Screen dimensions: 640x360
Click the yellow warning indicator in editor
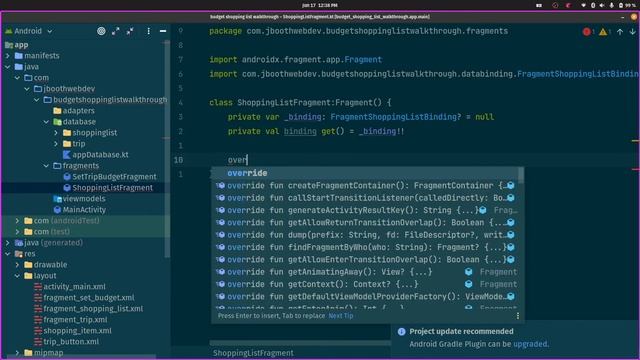coord(603,32)
